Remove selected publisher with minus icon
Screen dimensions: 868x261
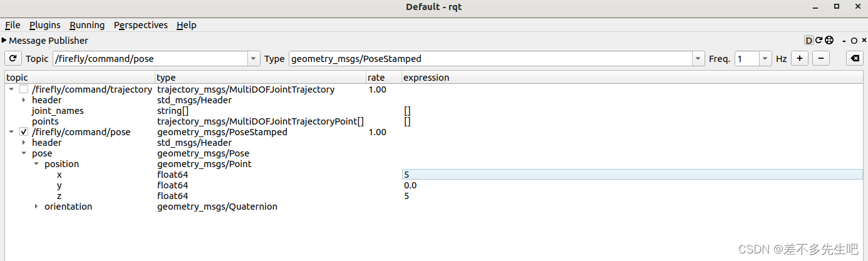coord(820,58)
